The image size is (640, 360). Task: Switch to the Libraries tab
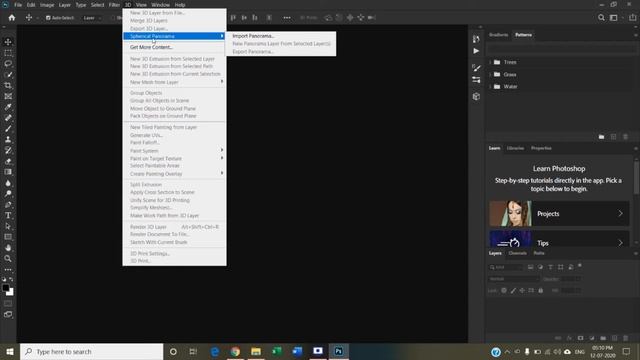515,148
